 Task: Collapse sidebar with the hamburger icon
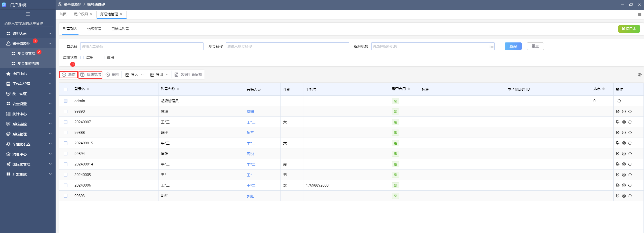(28, 14)
